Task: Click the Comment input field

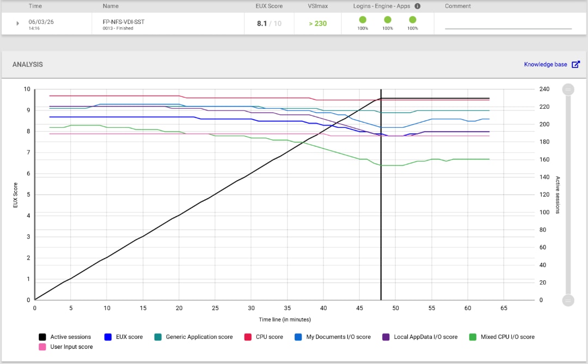Action: 508,24
